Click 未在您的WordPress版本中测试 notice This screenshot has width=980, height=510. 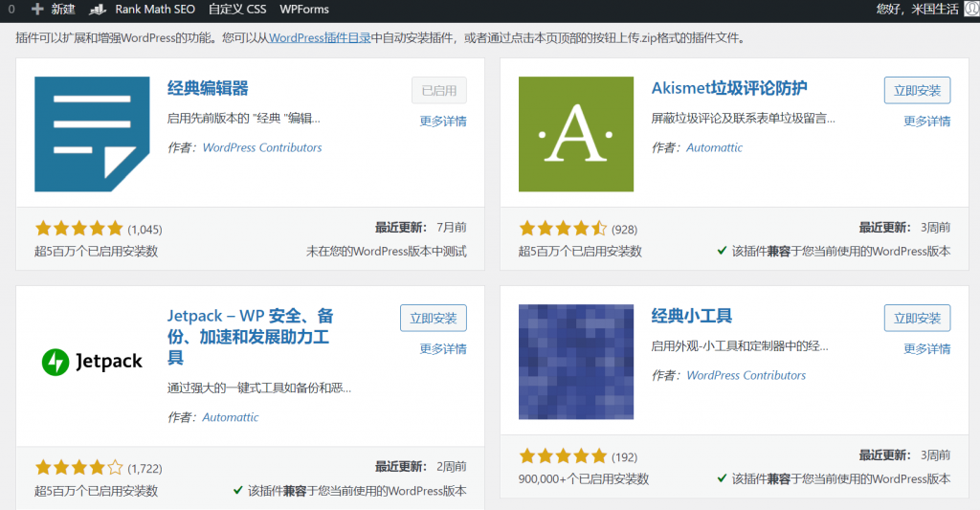click(x=387, y=252)
